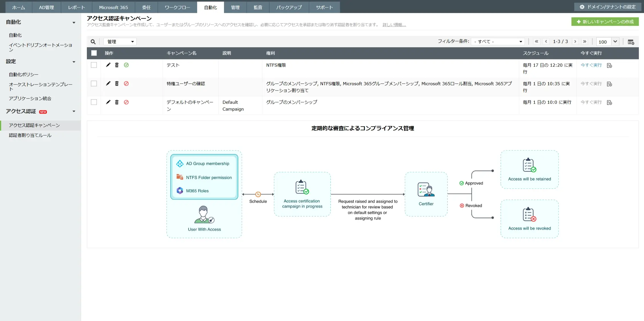
Task: Open the add/remove columns icon
Action: 631,42
